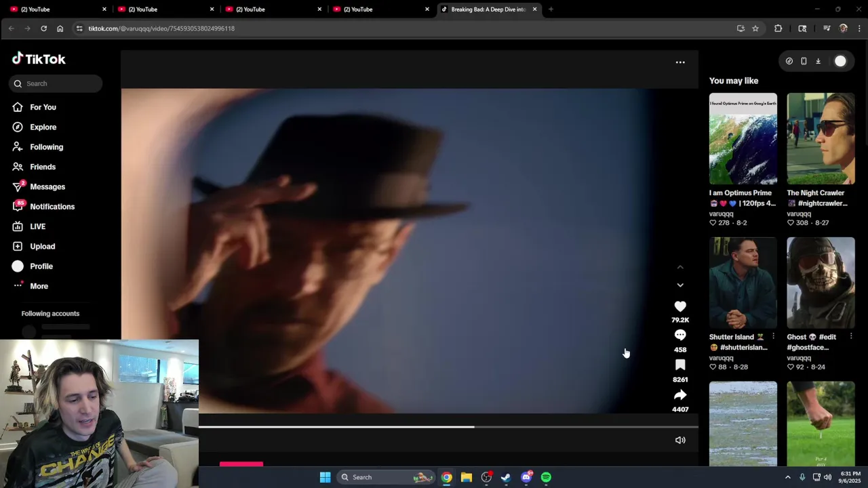Go back in browser history
Image resolution: width=868 pixels, height=488 pixels.
click(11, 28)
